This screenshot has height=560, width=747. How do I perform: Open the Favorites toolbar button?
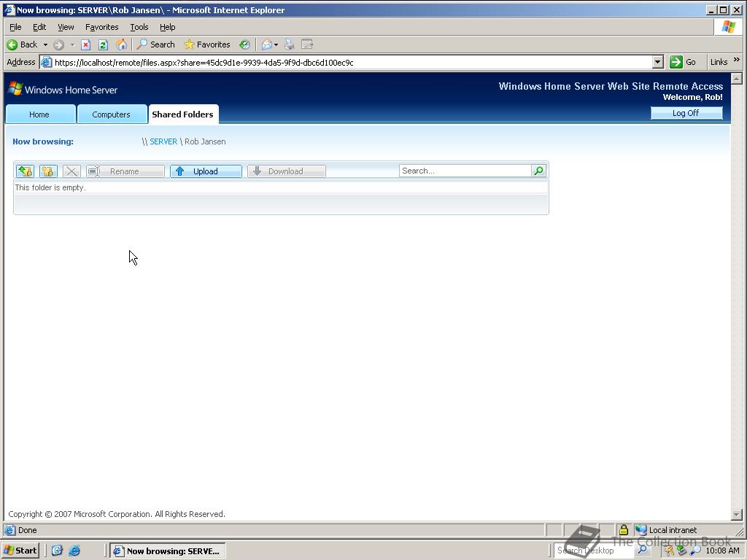[207, 44]
